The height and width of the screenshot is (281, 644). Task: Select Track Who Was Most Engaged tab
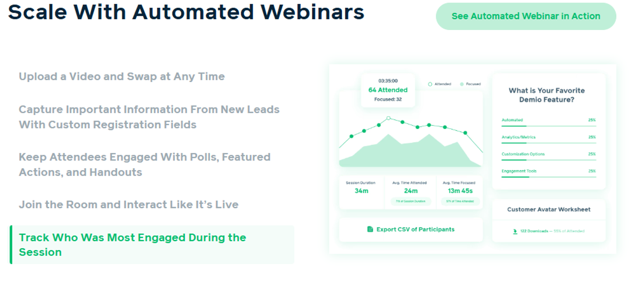coord(152,244)
